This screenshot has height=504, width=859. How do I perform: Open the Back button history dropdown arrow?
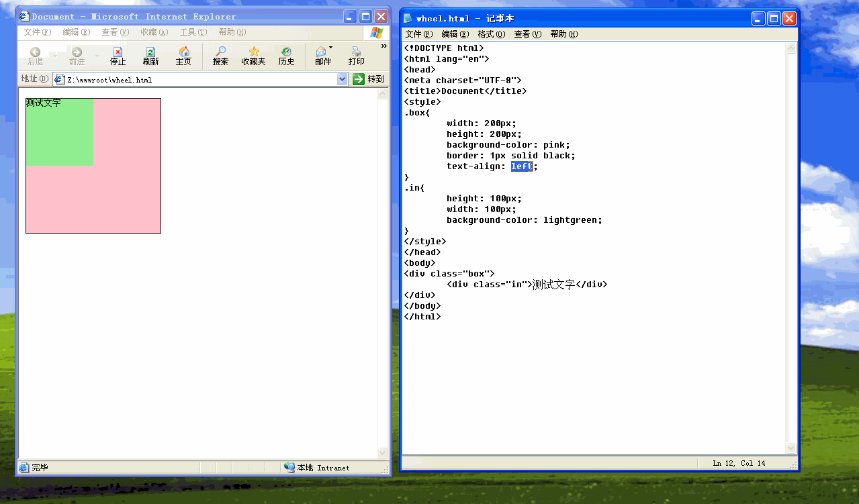tap(55, 55)
